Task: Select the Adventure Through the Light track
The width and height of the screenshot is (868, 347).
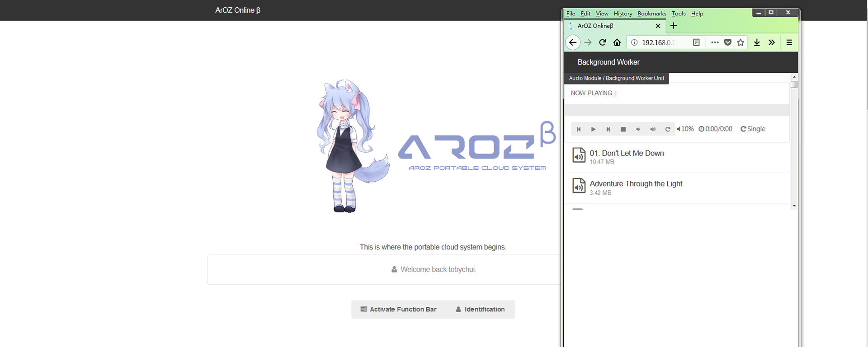Action: [x=636, y=184]
